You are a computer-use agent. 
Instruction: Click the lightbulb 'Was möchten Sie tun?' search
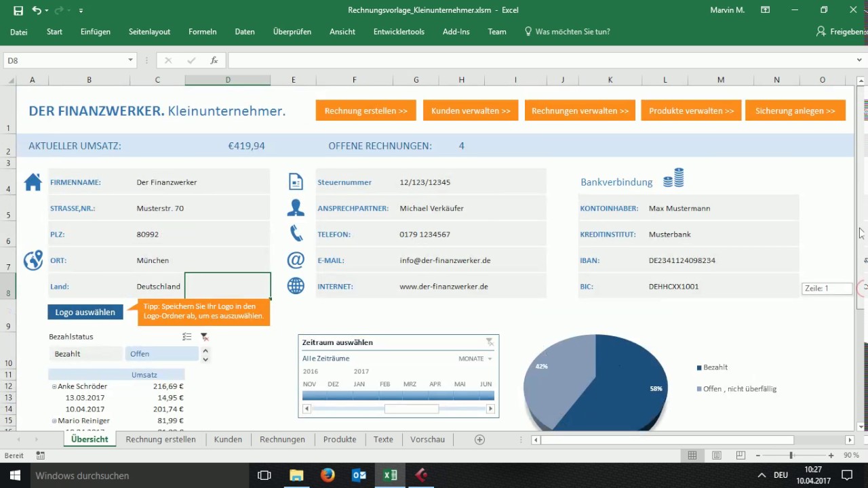click(567, 32)
